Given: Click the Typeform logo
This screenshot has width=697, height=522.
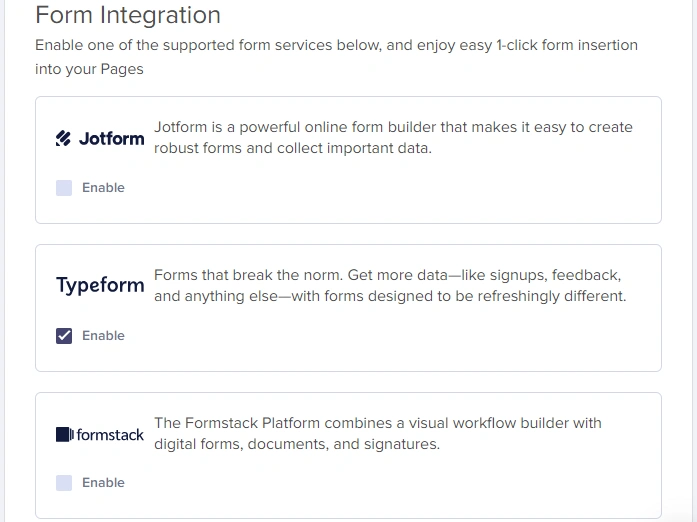Looking at the screenshot, I should click(100, 286).
